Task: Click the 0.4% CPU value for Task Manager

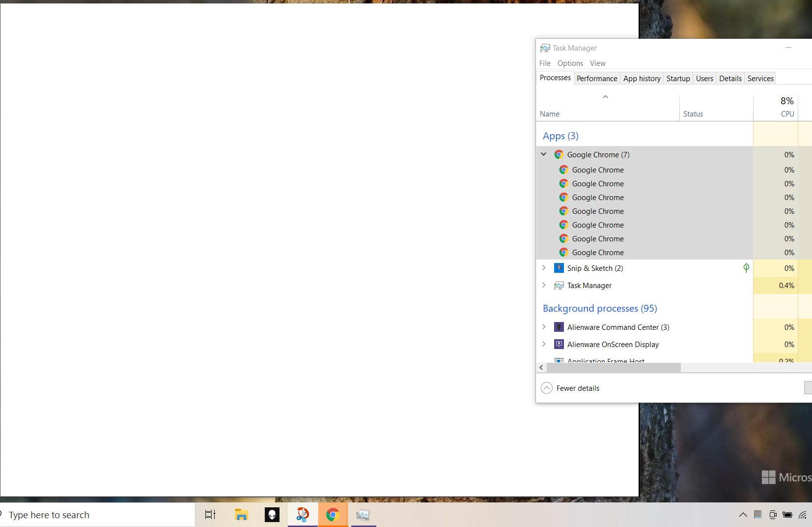Action: (786, 286)
